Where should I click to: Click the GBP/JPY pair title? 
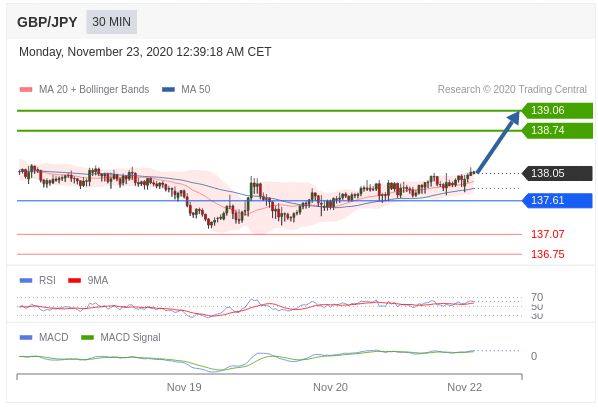pyautogui.click(x=47, y=22)
